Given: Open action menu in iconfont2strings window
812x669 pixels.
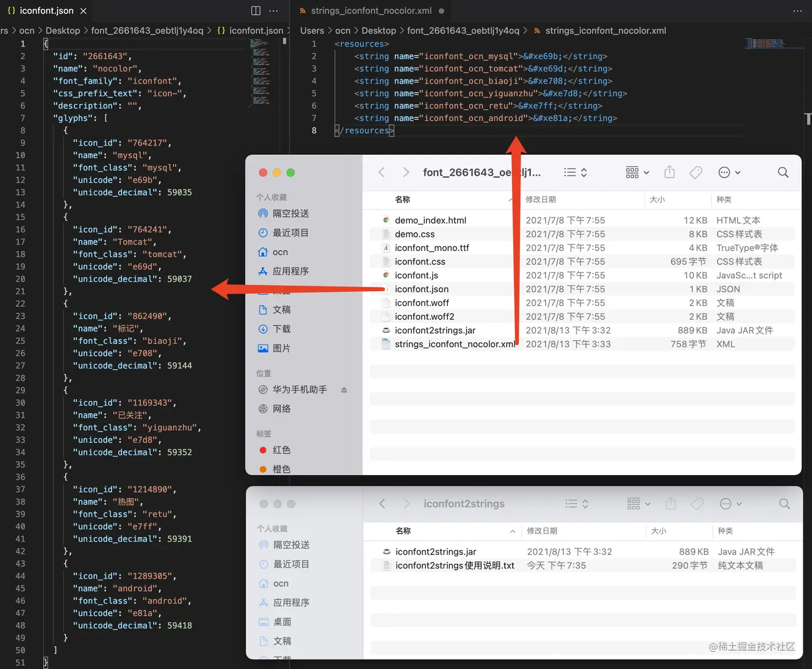Looking at the screenshot, I should pos(731,504).
